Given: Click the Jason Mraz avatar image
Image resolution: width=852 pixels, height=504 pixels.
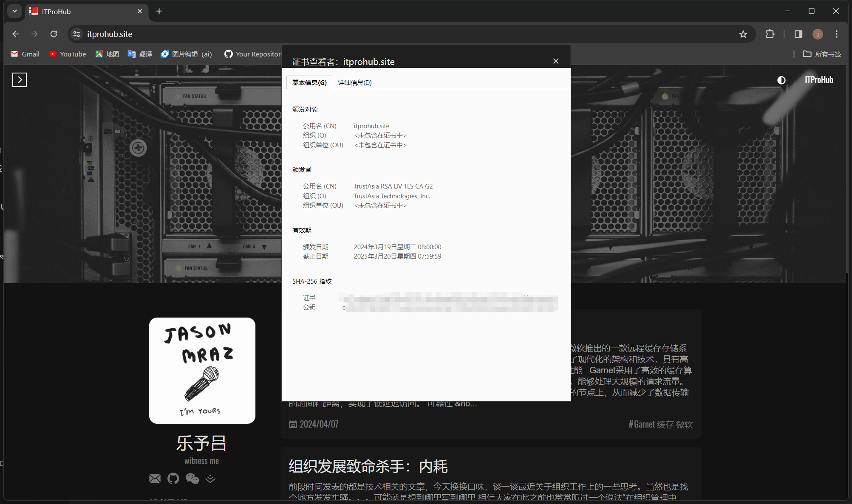Looking at the screenshot, I should pos(202,370).
